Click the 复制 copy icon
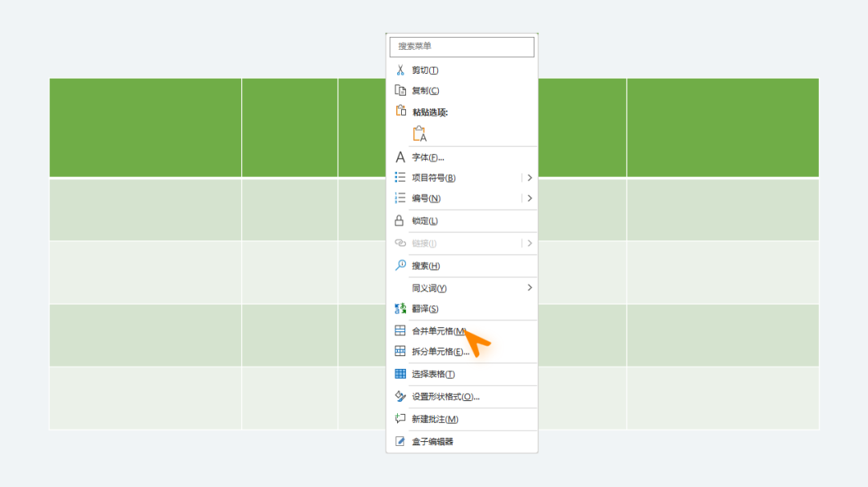 point(399,90)
